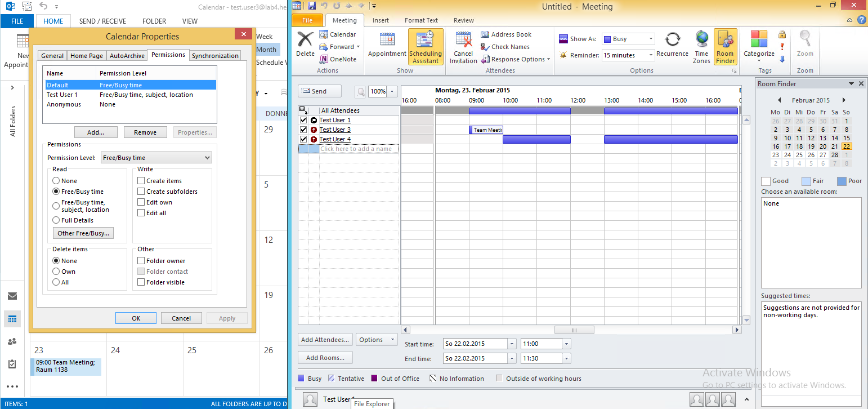Save the meeting via quick access toolbar
The image size is (868, 409).
pyautogui.click(x=312, y=6)
